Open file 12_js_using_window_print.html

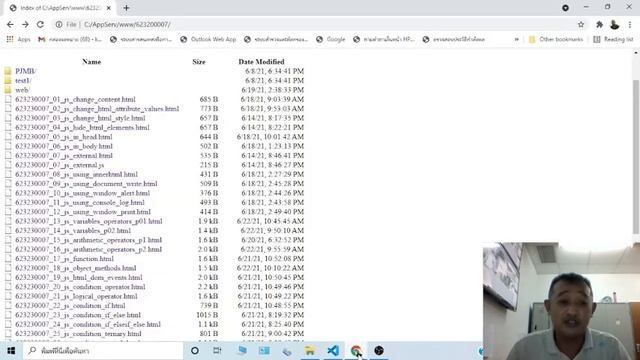click(83, 212)
